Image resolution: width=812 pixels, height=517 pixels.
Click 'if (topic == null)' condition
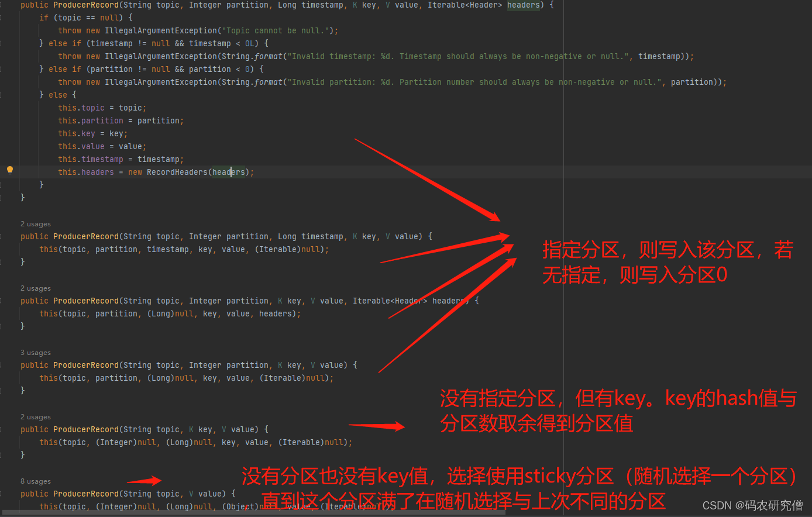point(81,18)
